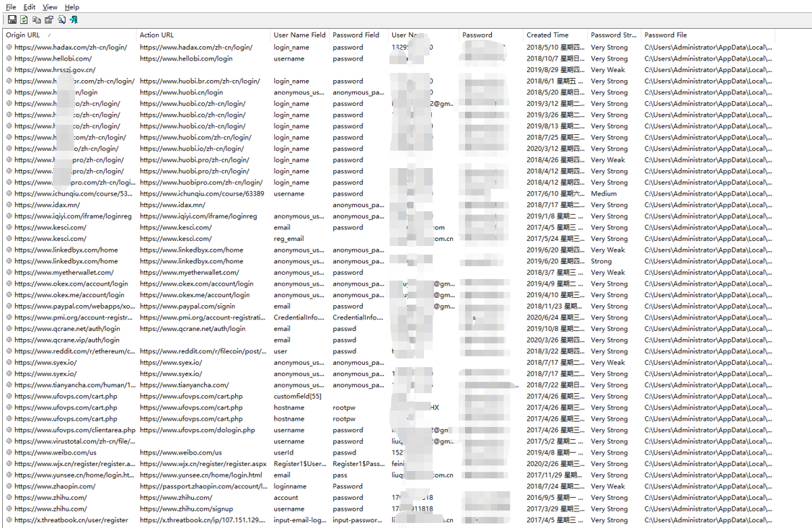Screen dimensions: 812x528
Task: Click the row icon beside qcrane.vip auth/login entry
Action: pos(9,340)
